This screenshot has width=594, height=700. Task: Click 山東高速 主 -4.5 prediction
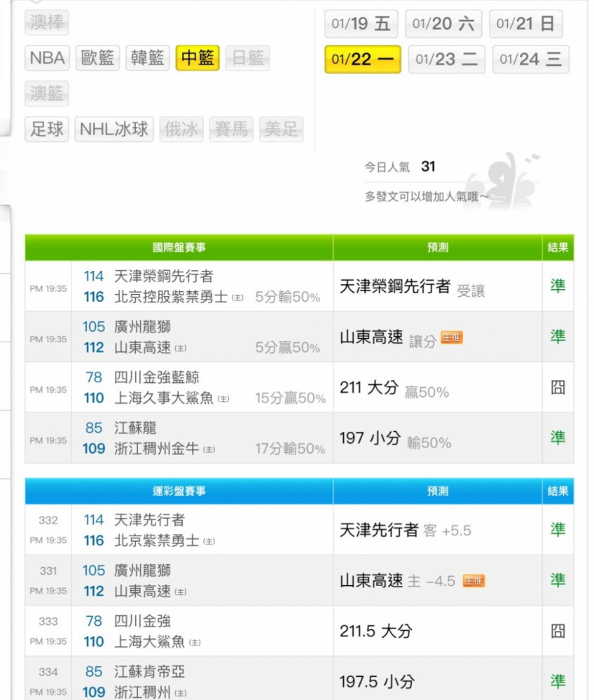[397, 581]
